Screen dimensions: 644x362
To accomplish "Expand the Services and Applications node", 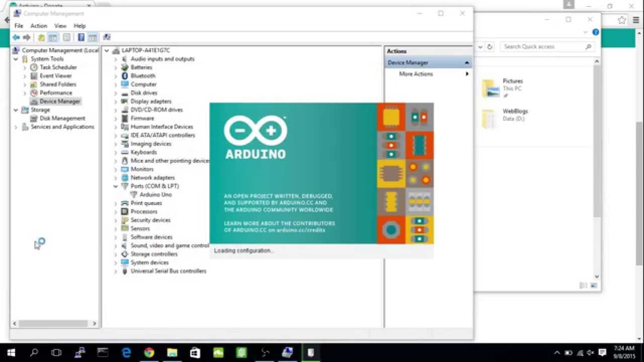I will [16, 127].
